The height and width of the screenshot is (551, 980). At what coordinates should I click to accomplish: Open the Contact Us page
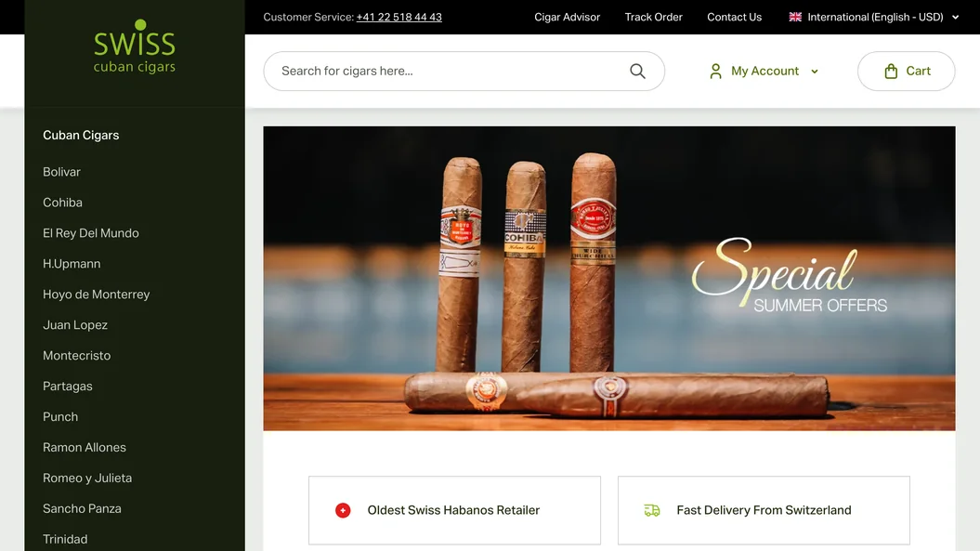click(735, 17)
